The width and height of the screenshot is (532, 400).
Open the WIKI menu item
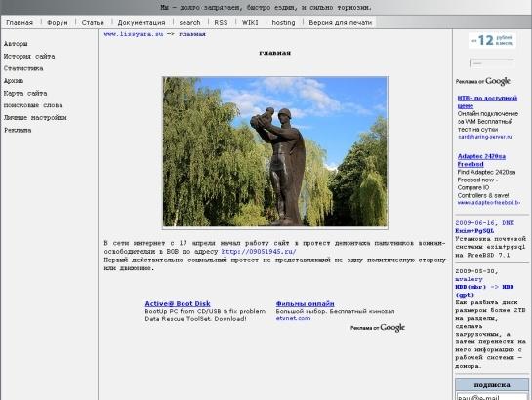pyautogui.click(x=250, y=22)
